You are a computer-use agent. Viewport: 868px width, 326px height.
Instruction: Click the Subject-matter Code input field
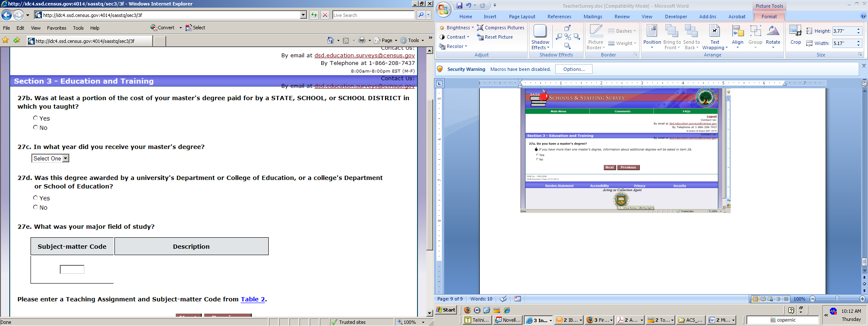72,270
